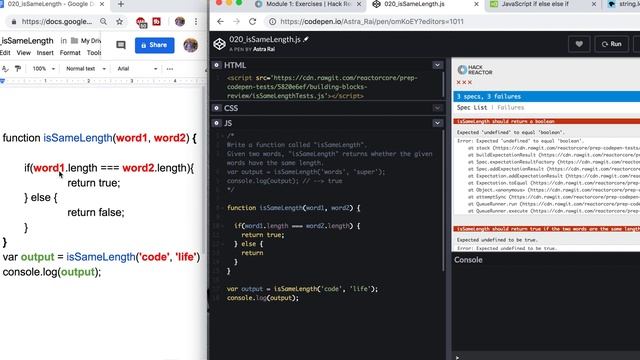
Task: Open CSS editor settings gear
Action: coord(217,108)
